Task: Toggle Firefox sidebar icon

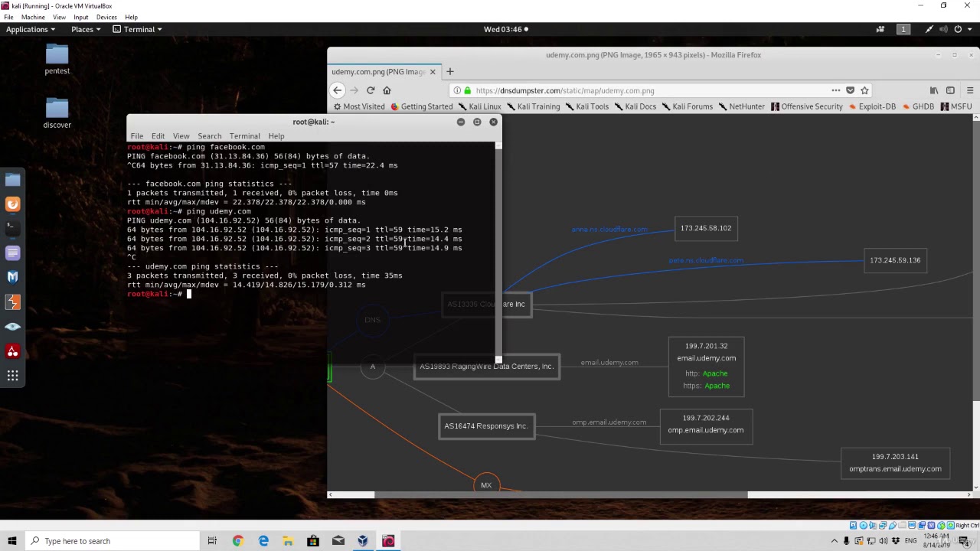Action: 950,90
